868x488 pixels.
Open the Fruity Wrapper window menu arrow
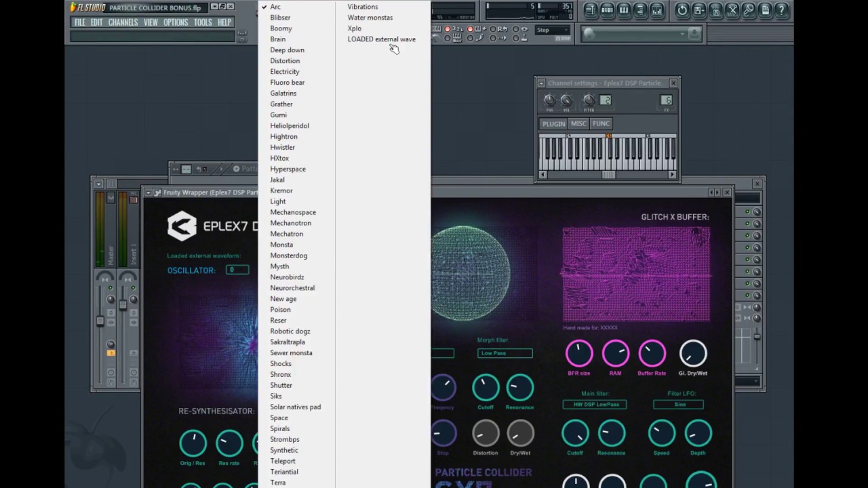149,192
